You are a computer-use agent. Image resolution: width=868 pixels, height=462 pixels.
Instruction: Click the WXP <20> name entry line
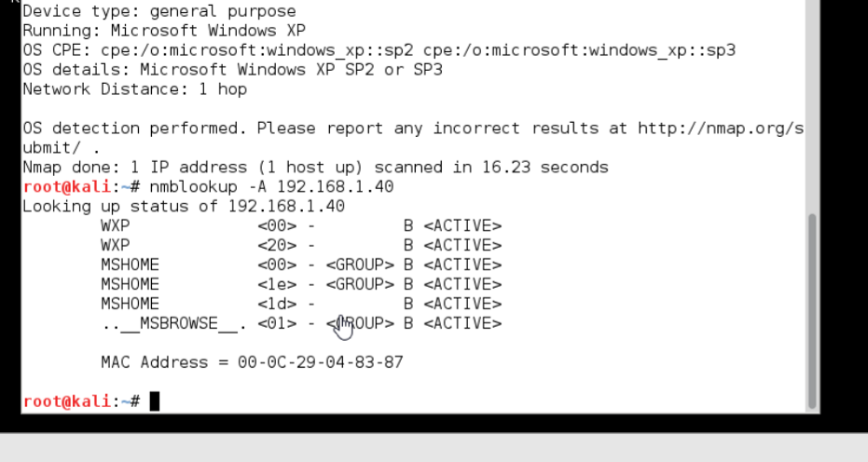click(301, 245)
